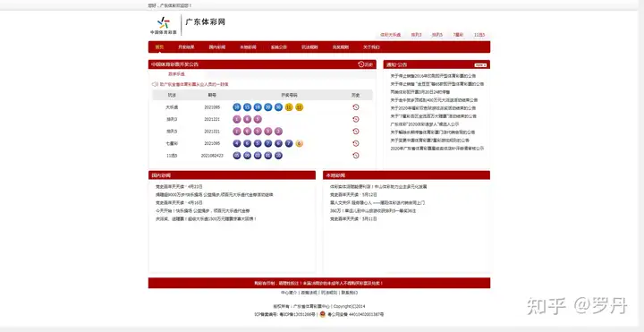Open the 系统公告 nav item
Screen dimensions: 644x332
pyautogui.click(x=278, y=47)
